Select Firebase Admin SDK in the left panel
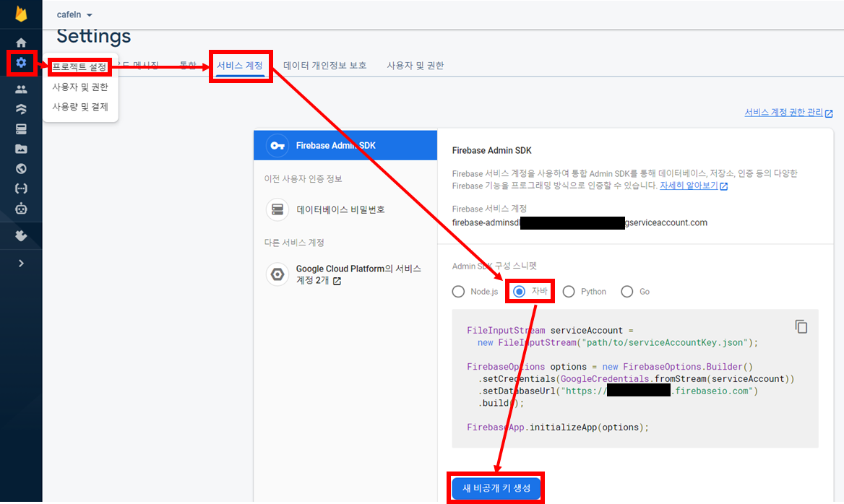This screenshot has height=504, width=844. pyautogui.click(x=345, y=145)
